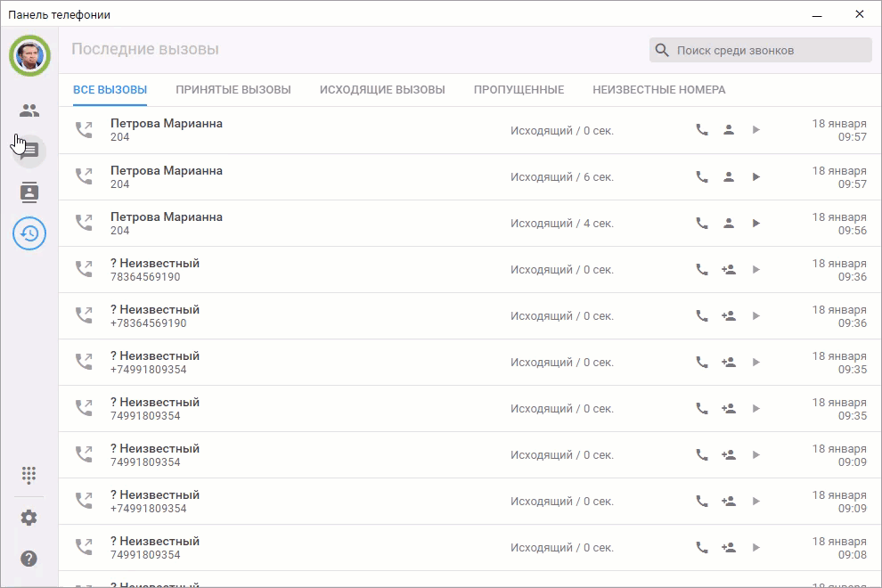The height and width of the screenshot is (588, 882).
Task: Call back Петрова Марианна from 09:57 6 sec call
Action: [702, 176]
